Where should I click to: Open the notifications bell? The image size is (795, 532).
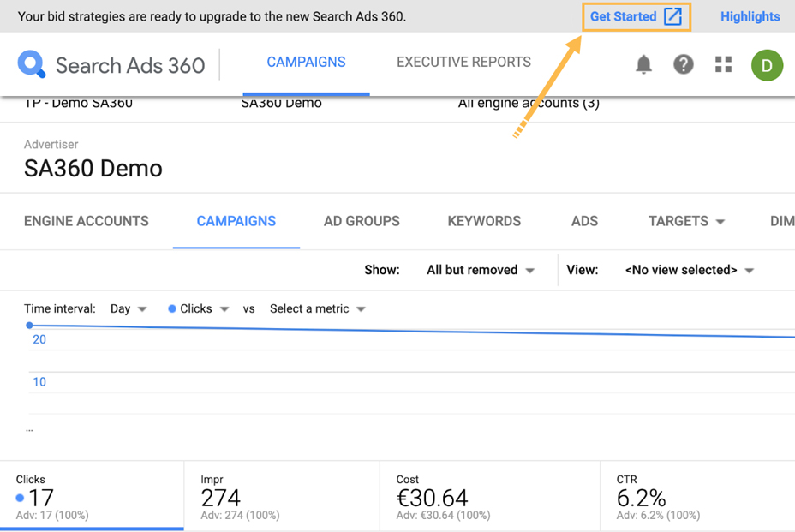(644, 64)
